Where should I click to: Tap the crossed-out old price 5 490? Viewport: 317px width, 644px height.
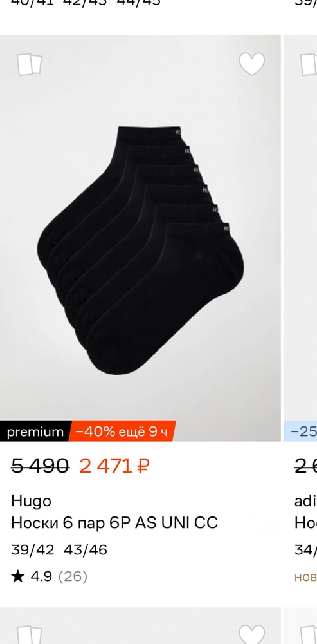point(41,466)
